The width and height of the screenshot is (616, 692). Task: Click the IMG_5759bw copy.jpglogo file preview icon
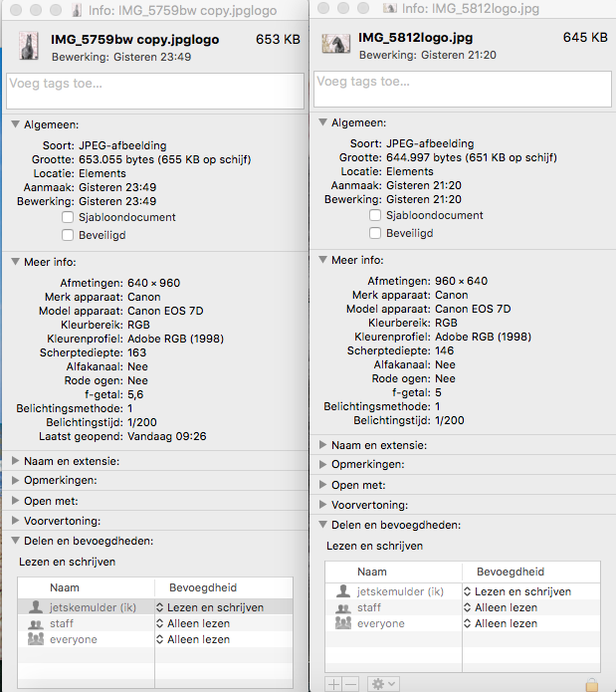27,43
